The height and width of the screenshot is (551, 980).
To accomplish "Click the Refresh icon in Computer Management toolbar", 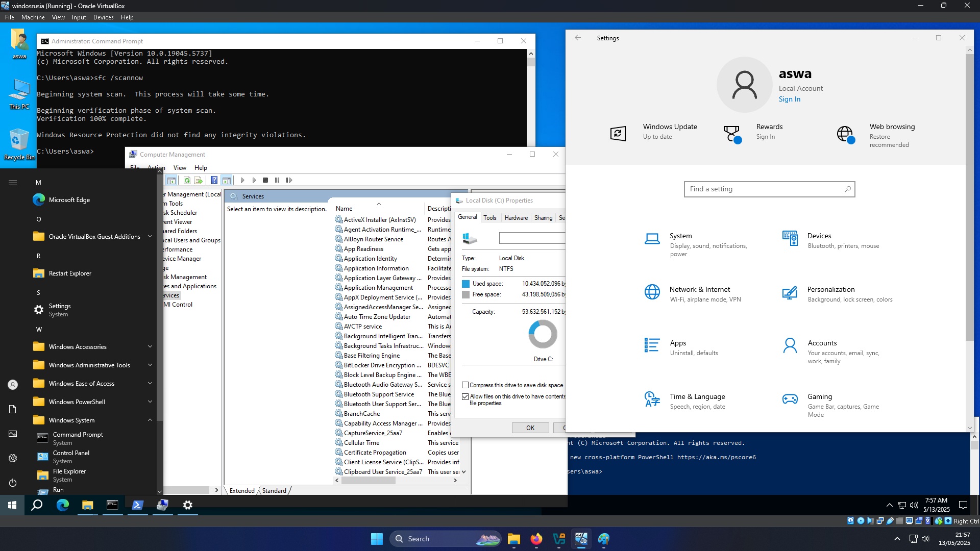I will click(187, 181).
